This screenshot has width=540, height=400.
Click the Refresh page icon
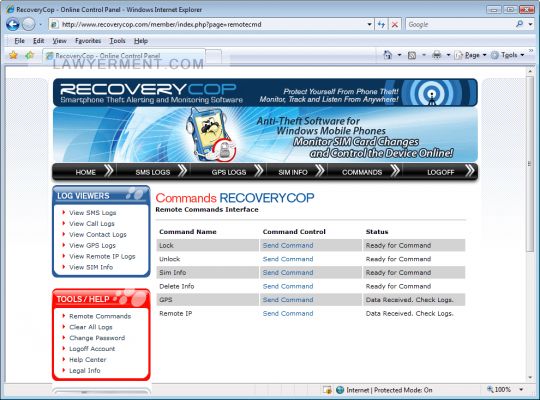click(381, 24)
